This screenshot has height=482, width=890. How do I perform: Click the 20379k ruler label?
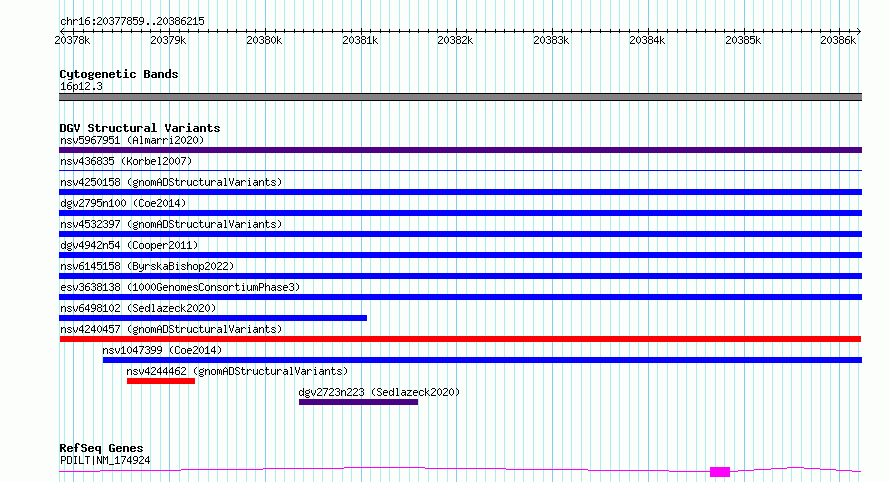168,40
